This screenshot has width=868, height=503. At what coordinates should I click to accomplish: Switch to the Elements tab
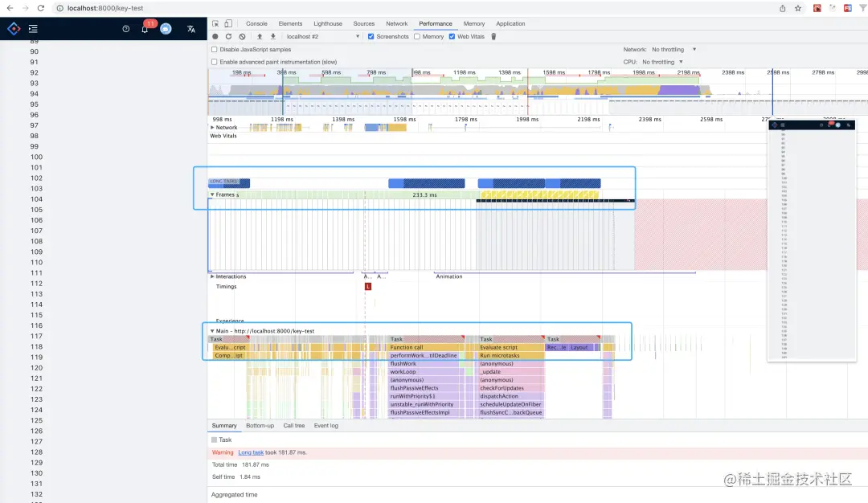click(290, 24)
